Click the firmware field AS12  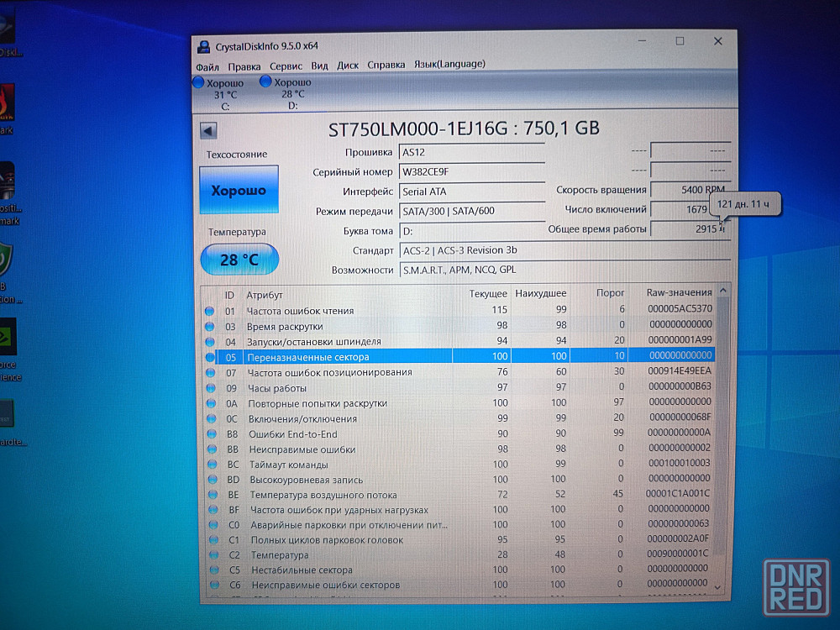[471, 152]
